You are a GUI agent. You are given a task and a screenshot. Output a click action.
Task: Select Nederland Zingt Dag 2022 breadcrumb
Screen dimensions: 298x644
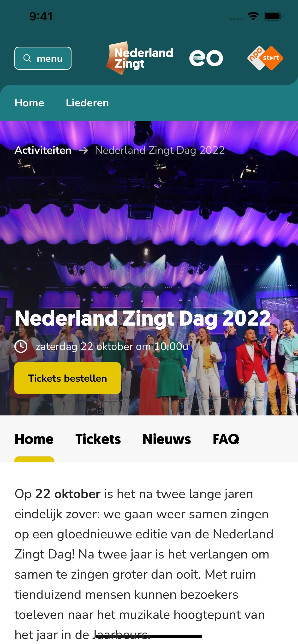[160, 150]
